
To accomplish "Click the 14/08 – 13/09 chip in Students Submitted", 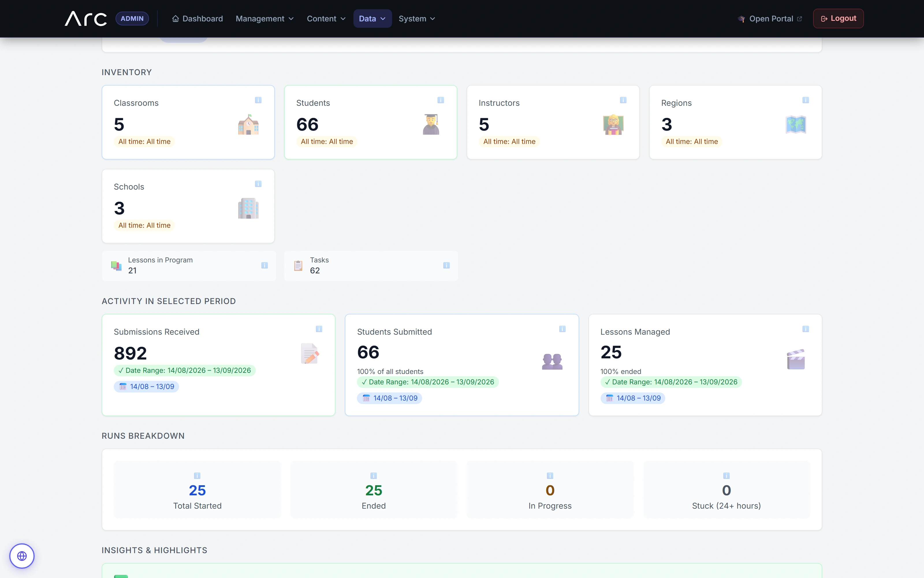I will tap(390, 398).
